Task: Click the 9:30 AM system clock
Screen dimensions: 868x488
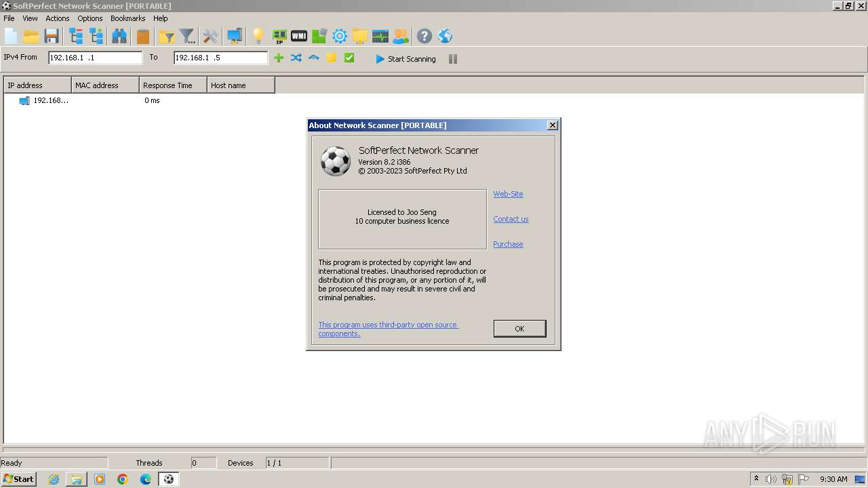Action: point(833,479)
